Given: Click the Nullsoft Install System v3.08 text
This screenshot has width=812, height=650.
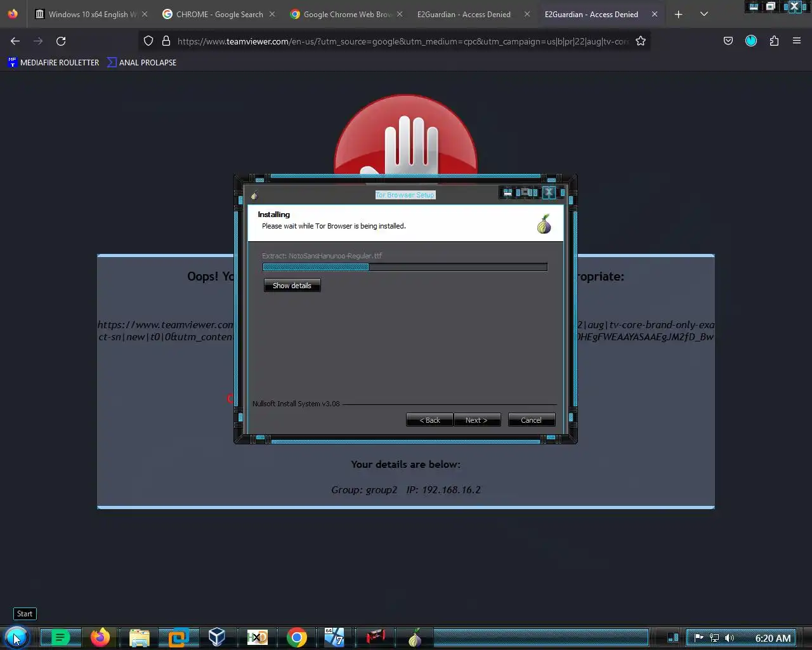Looking at the screenshot, I should click(296, 404).
